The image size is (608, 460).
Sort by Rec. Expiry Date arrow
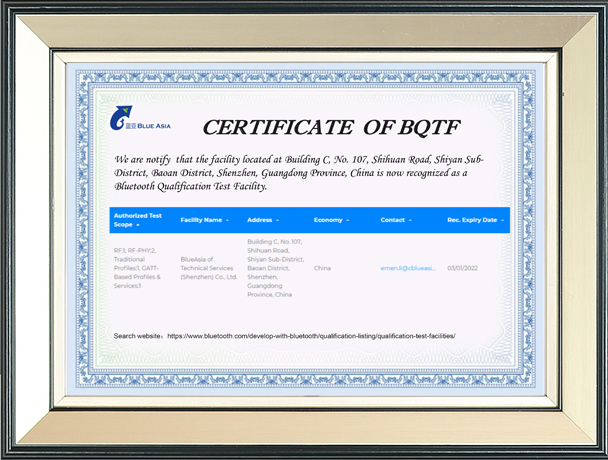coord(502,220)
